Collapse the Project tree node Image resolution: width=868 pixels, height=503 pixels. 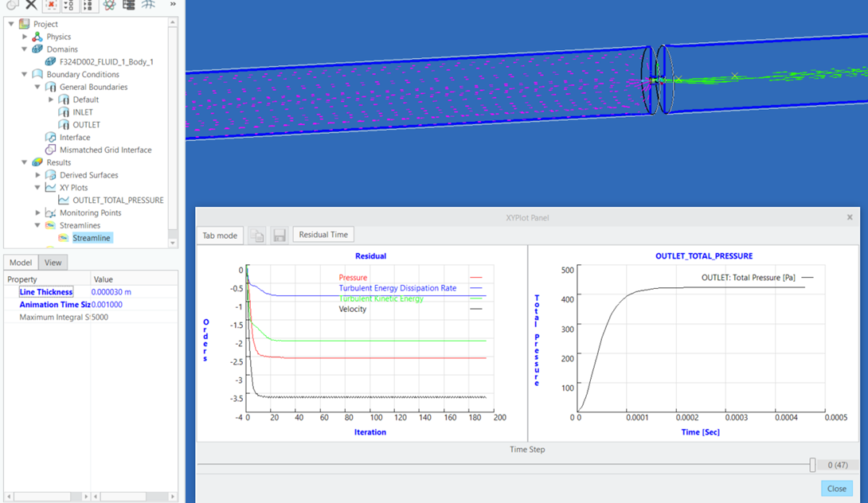coord(11,23)
